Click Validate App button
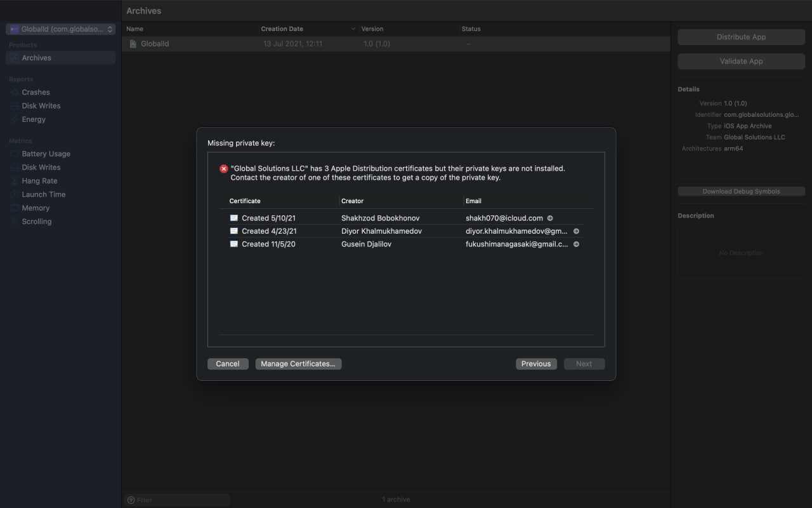 [x=741, y=62]
